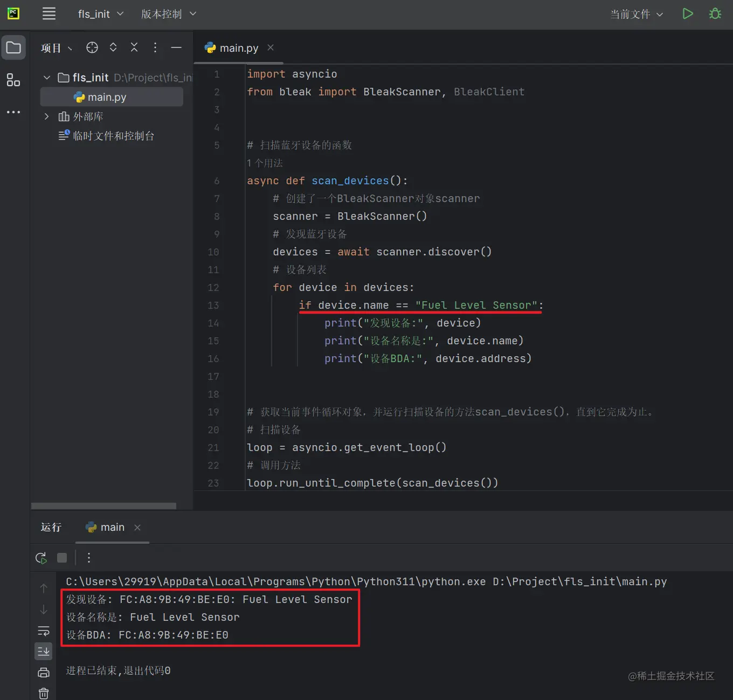Show more tool windows via ellipsis
The height and width of the screenshot is (700, 733).
coord(13,112)
